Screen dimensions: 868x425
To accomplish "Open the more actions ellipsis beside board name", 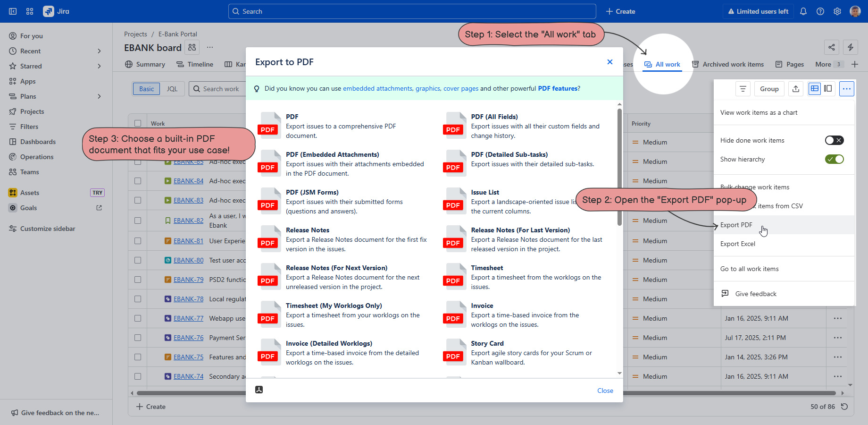I will [210, 47].
